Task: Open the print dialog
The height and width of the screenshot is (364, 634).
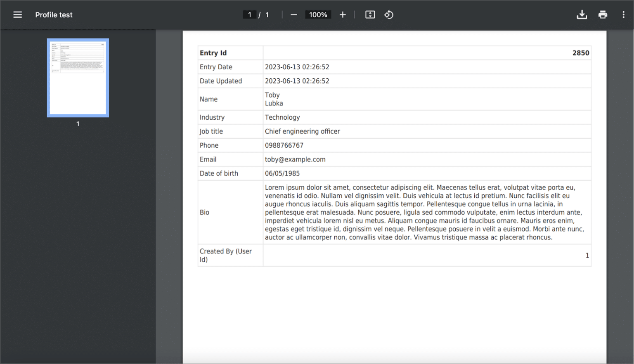Action: [603, 14]
